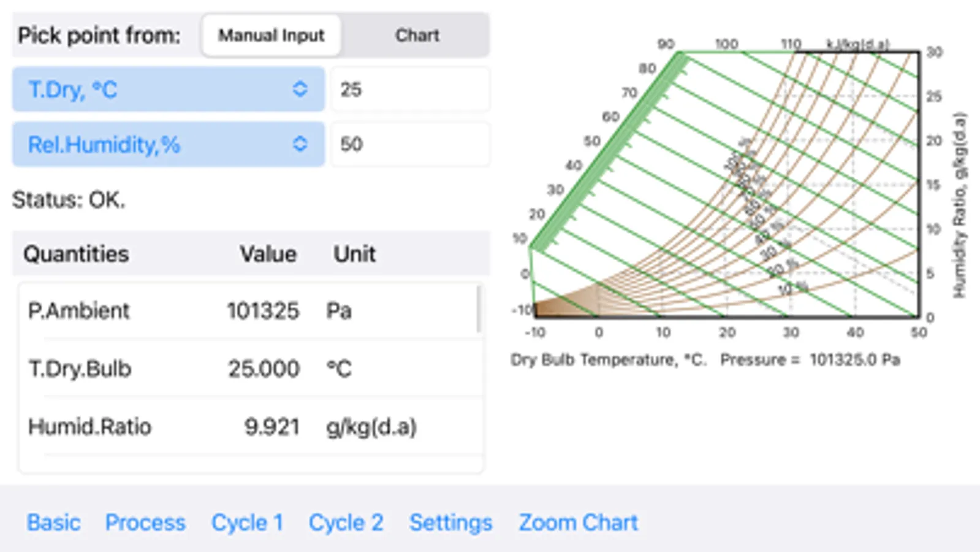Screen dimensions: 980x552
Task: Select the Manual Input segment
Action: pyautogui.click(x=271, y=36)
